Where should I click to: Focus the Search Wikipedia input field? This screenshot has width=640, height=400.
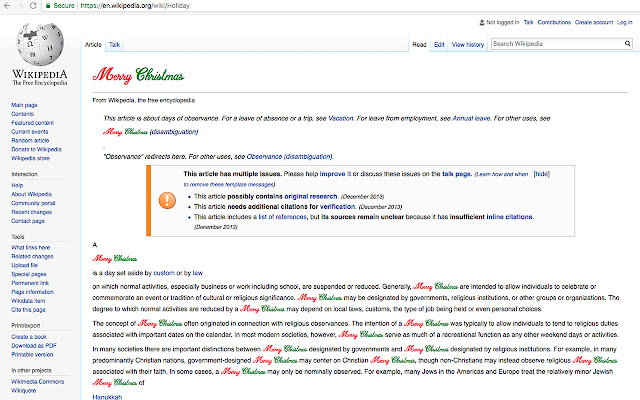point(555,44)
